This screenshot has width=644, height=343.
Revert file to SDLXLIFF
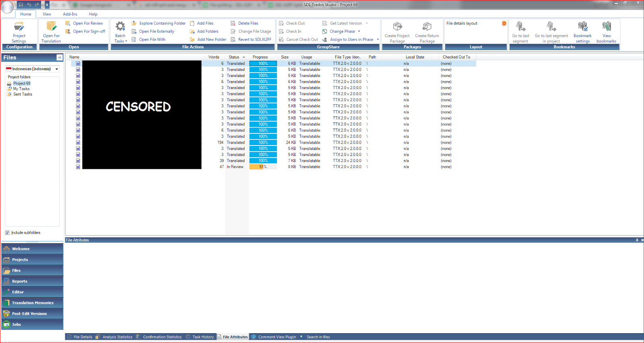(x=251, y=39)
